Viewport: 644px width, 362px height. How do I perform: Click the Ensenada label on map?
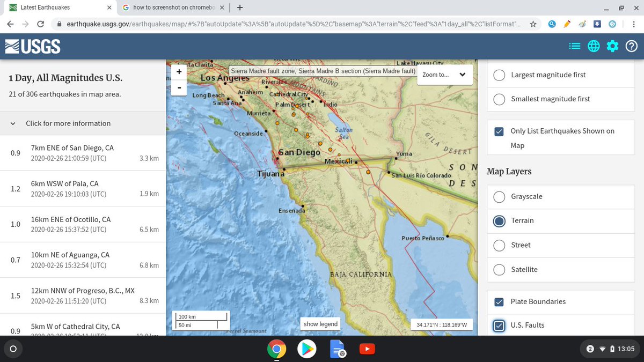(x=291, y=211)
